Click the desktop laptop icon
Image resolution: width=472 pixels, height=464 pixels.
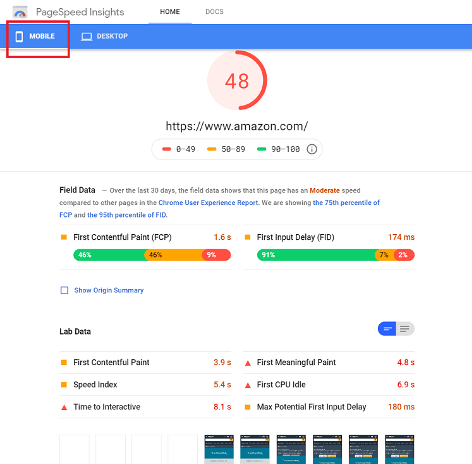pos(87,37)
